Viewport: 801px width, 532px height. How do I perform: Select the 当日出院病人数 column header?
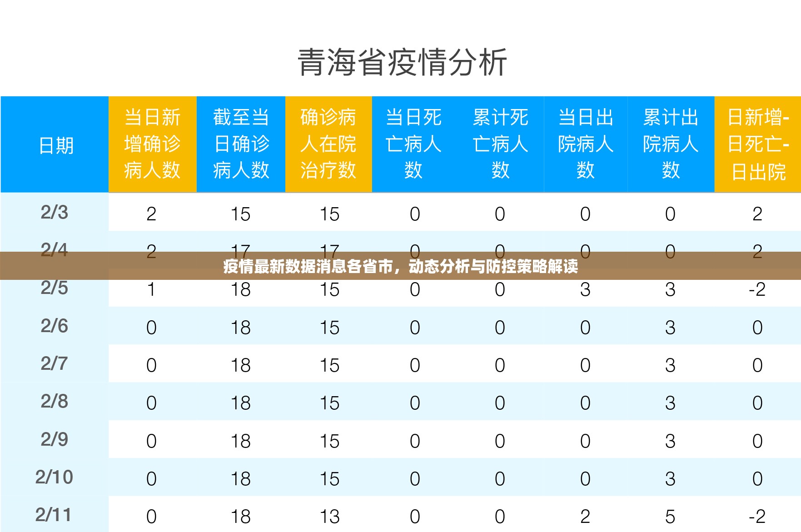[585, 144]
